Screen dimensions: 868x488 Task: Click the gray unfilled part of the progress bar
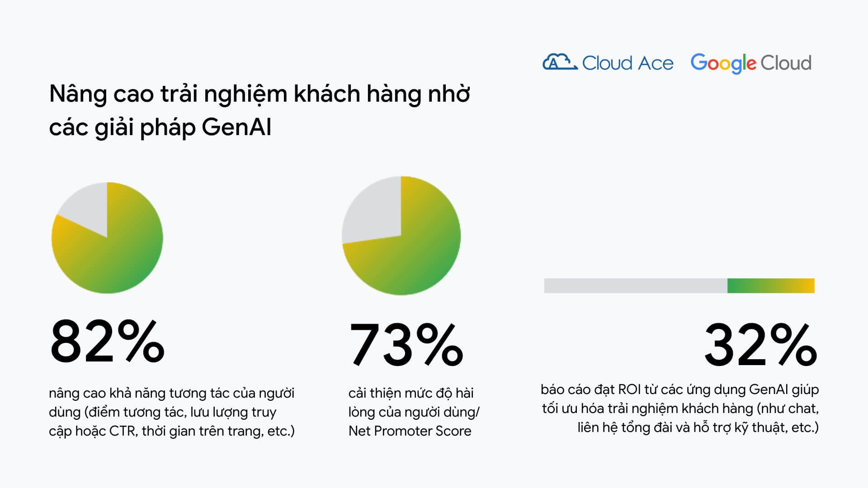tap(635, 286)
